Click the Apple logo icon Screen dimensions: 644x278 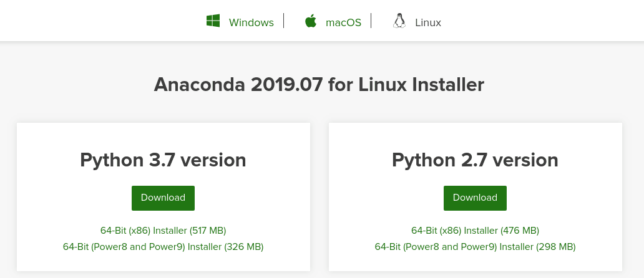310,22
